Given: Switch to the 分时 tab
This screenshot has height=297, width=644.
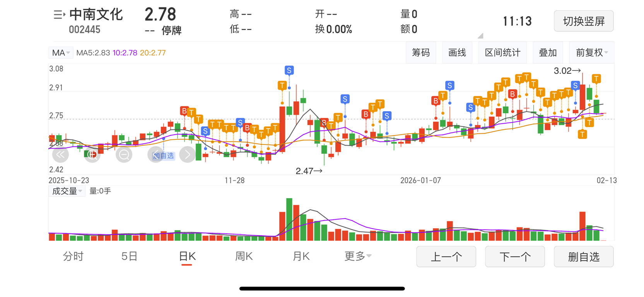Looking at the screenshot, I should click(73, 256).
